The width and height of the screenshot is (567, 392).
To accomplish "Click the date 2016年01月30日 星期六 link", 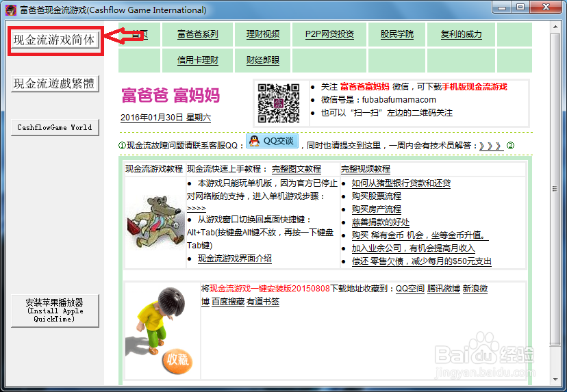I will (166, 118).
